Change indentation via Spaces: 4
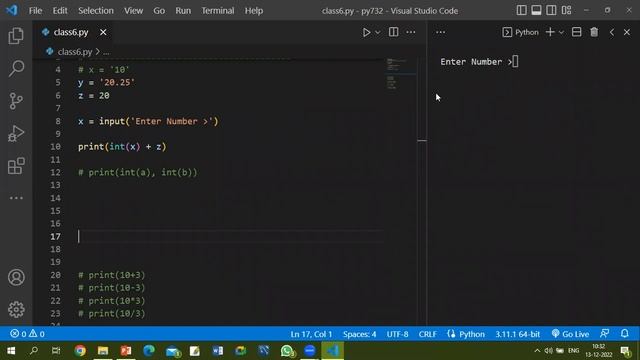640x360 pixels. click(x=359, y=334)
